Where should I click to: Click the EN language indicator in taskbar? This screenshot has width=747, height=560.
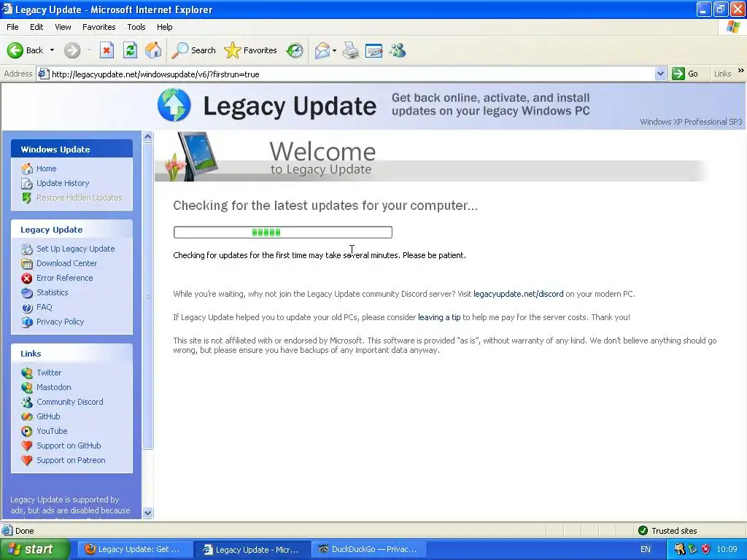coord(645,549)
